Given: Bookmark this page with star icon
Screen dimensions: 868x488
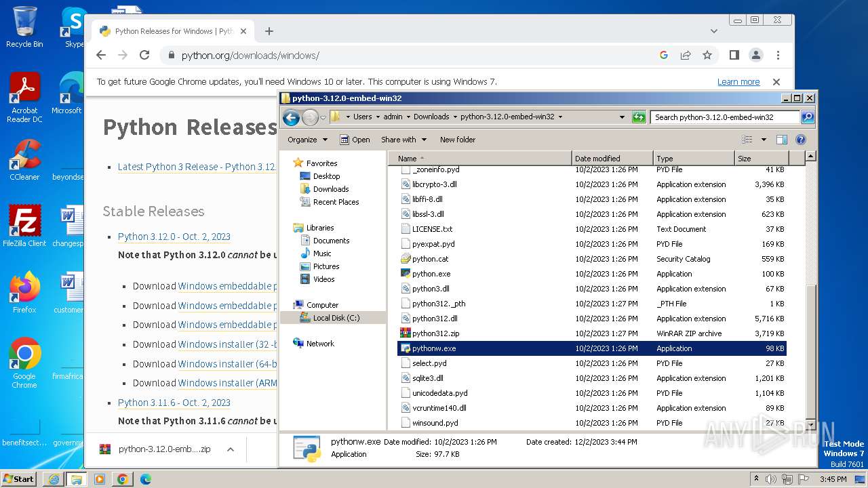Looking at the screenshot, I should point(707,56).
